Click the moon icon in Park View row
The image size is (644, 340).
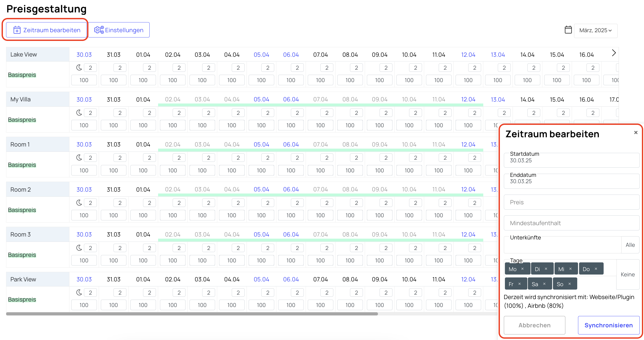pyautogui.click(x=79, y=292)
